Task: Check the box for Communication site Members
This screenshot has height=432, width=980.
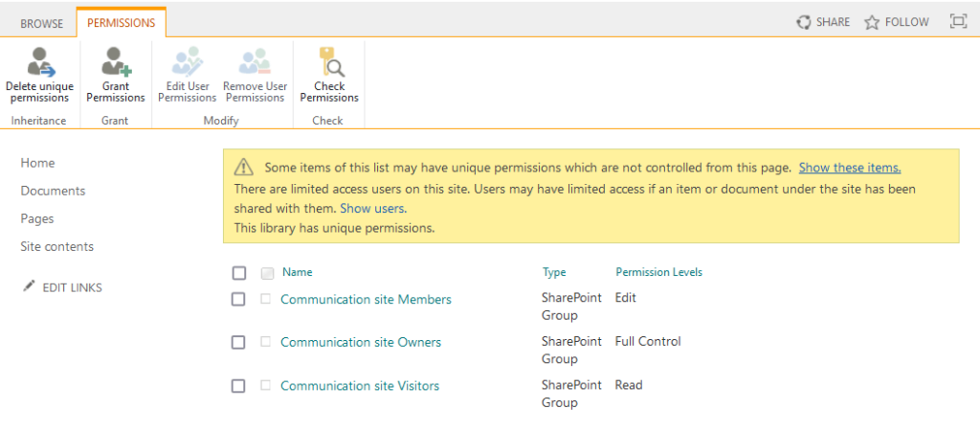Action: [x=238, y=300]
